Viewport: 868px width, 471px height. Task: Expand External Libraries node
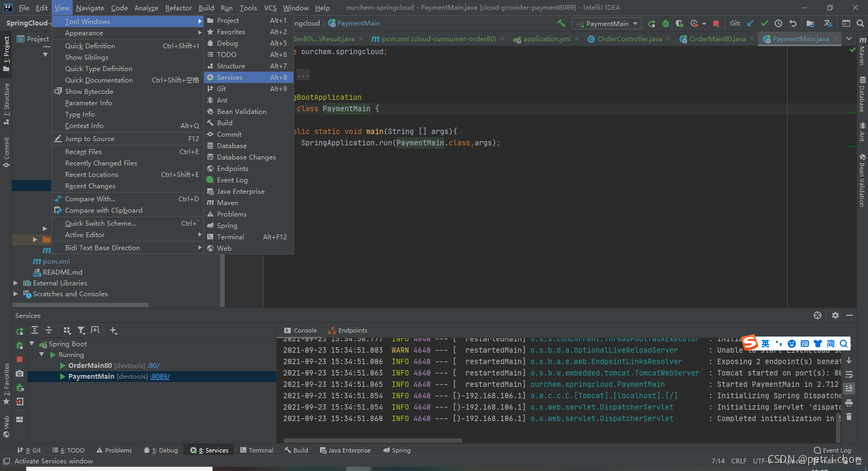16,283
